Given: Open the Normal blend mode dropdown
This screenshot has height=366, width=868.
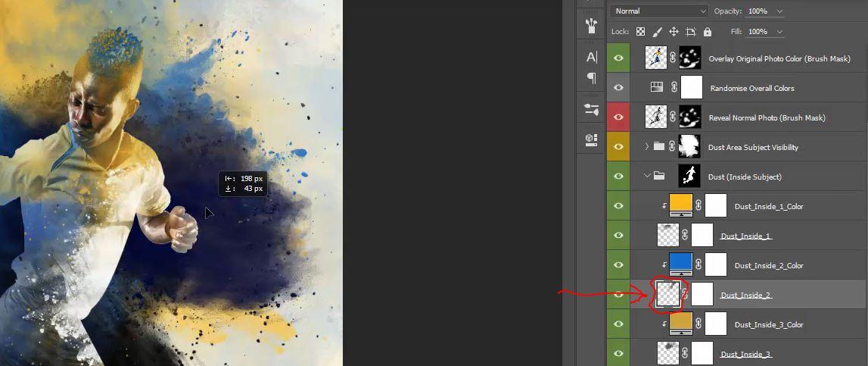Looking at the screenshot, I should [x=658, y=11].
